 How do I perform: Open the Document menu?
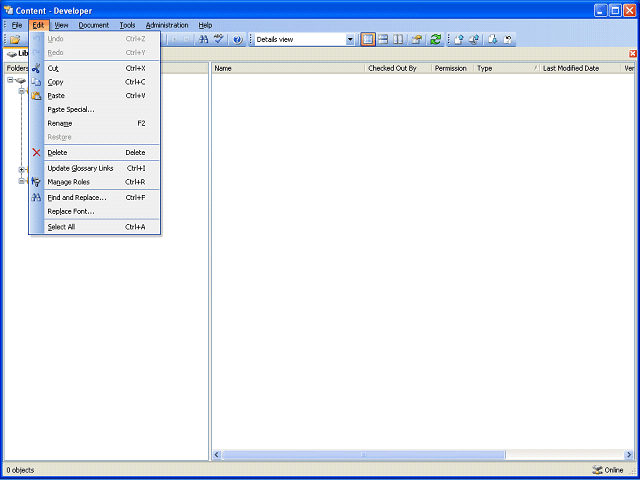point(93,25)
